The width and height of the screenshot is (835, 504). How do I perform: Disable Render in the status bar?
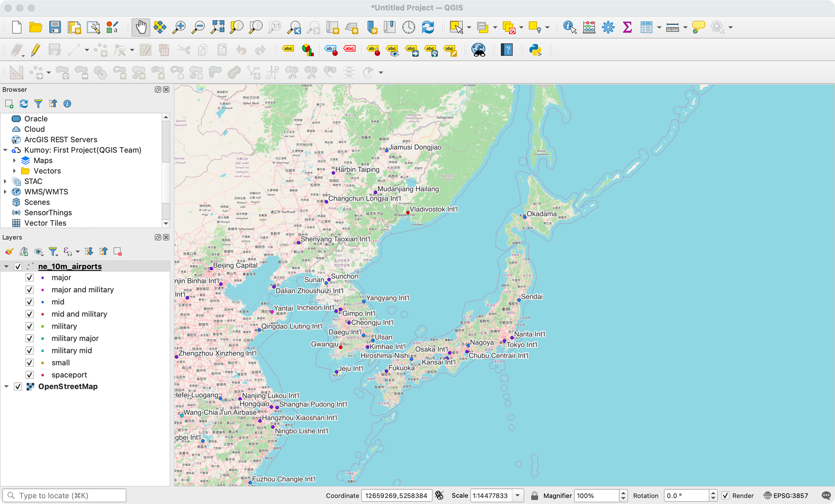point(726,496)
